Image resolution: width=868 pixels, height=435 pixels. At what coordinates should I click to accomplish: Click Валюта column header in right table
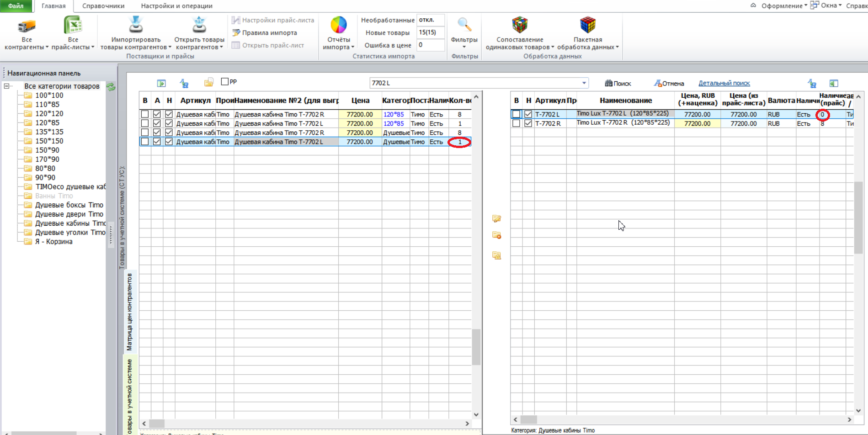tap(781, 101)
